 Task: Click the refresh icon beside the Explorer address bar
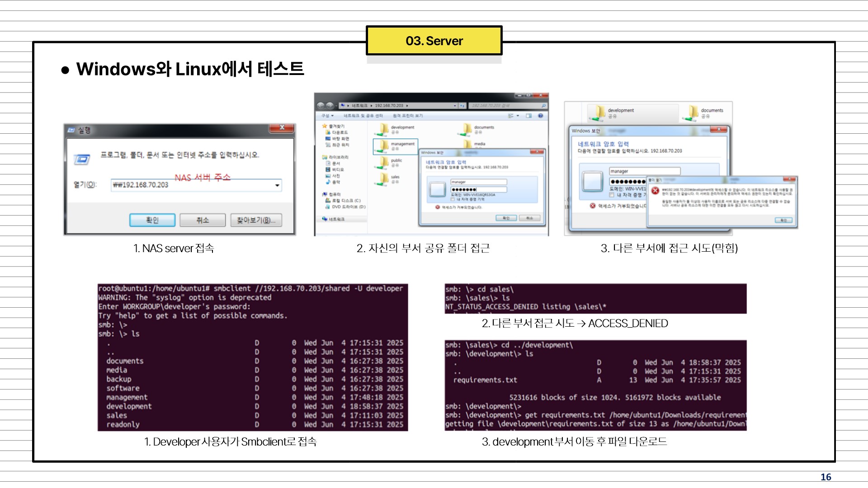[x=462, y=106]
